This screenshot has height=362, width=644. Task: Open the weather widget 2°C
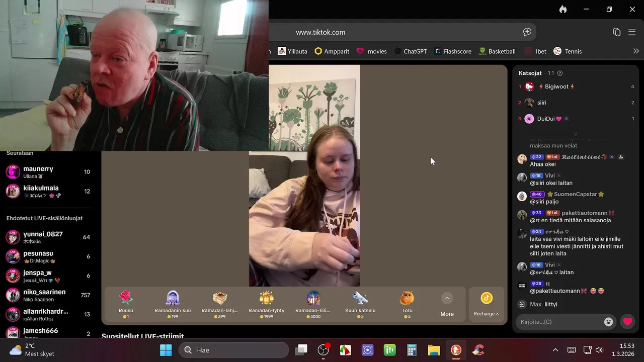(x=32, y=350)
